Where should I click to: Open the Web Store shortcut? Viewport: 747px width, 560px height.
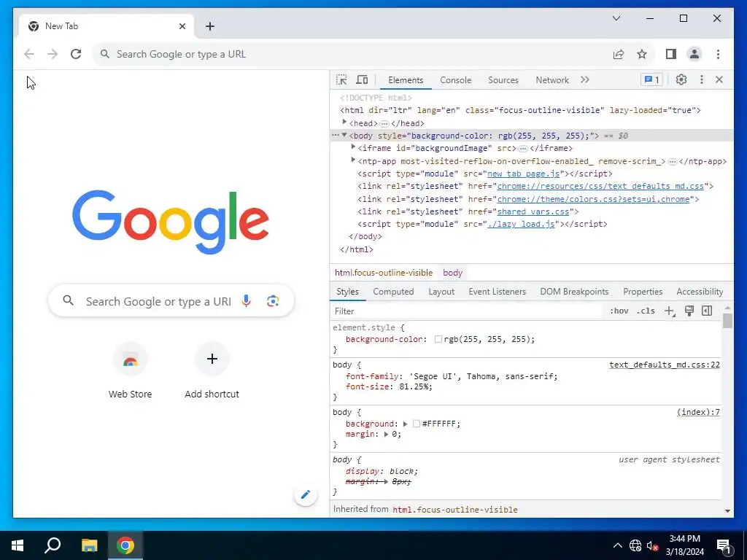130,371
